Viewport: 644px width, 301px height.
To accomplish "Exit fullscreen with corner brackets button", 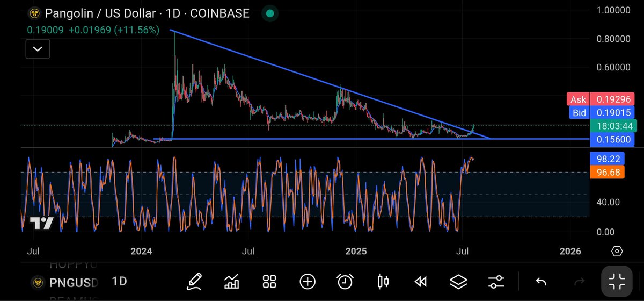I will (617, 281).
